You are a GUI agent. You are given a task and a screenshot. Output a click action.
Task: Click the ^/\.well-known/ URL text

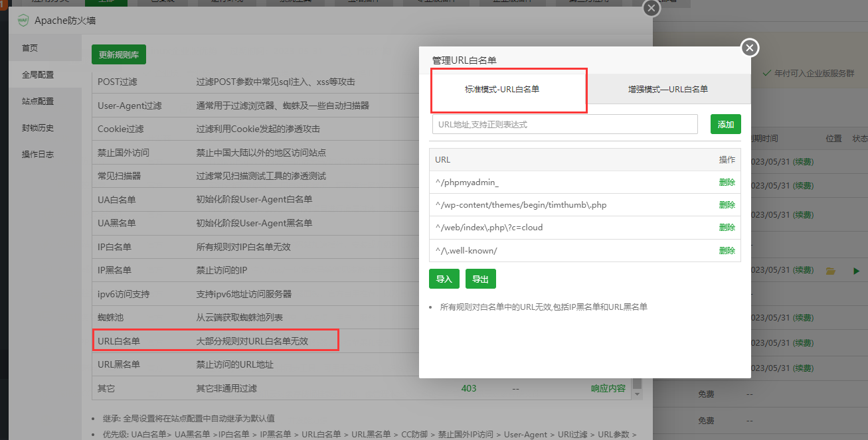point(466,250)
